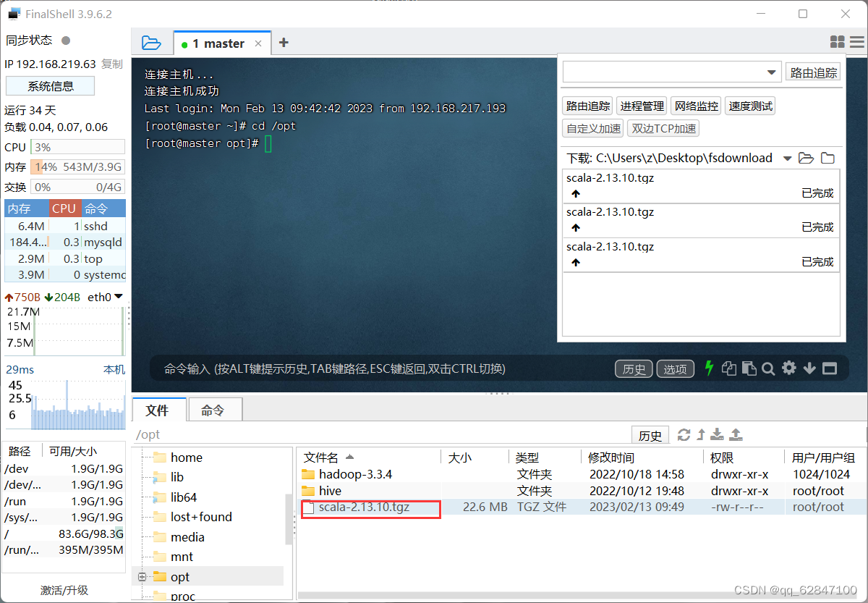Viewport: 868px width, 603px height.
Task: Refresh the /opt file list
Action: point(684,434)
